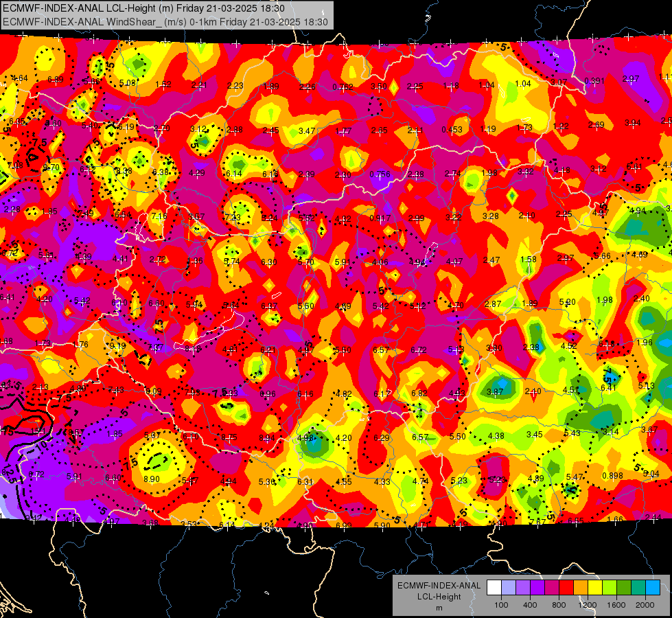
Task: Click the grid value 3.45
Action: (535, 435)
